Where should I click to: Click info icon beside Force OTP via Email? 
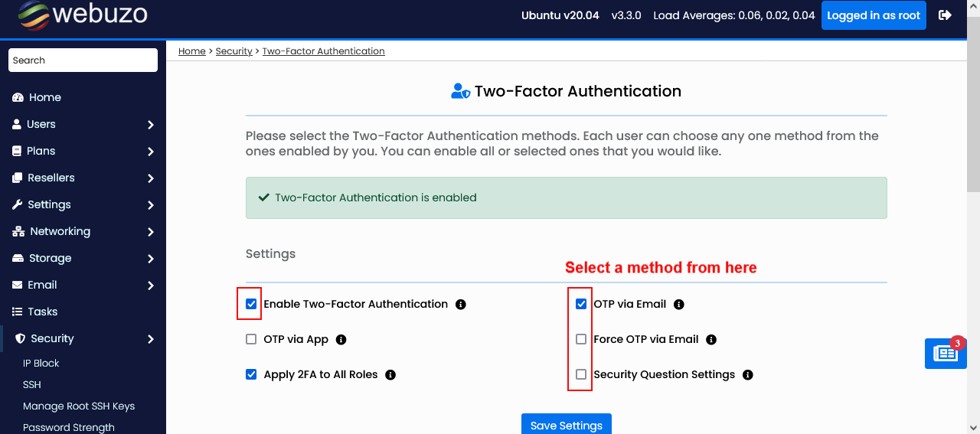coord(711,340)
